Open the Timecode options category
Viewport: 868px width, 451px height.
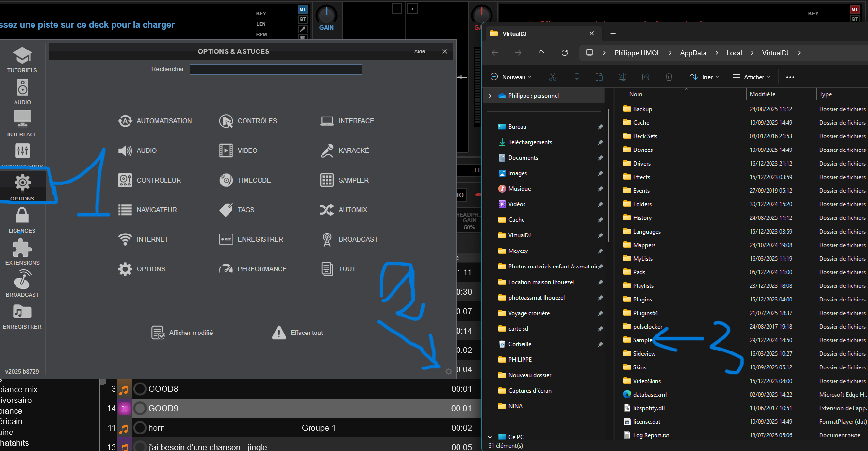[245, 181]
